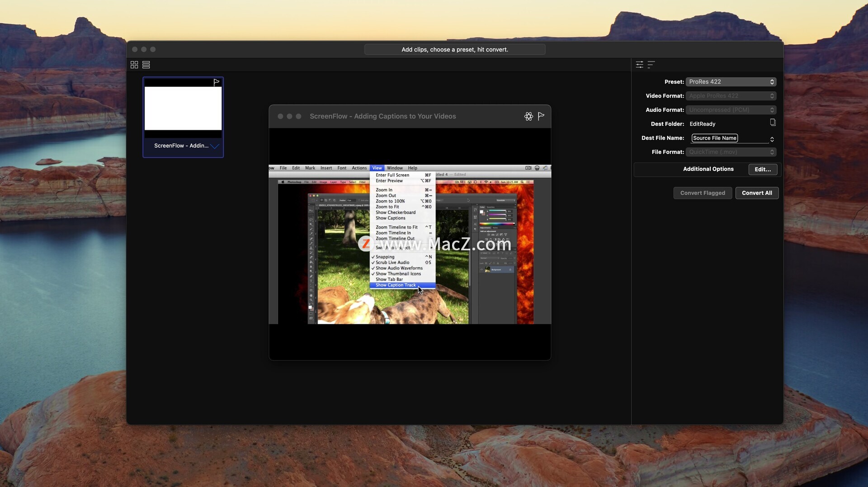Open the Audio Format dropdown
This screenshot has width=868, height=487.
click(x=731, y=110)
